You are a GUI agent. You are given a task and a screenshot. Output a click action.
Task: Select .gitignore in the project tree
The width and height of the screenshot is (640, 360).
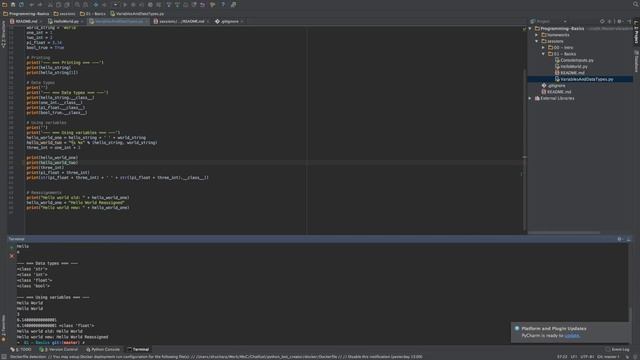pos(553,86)
